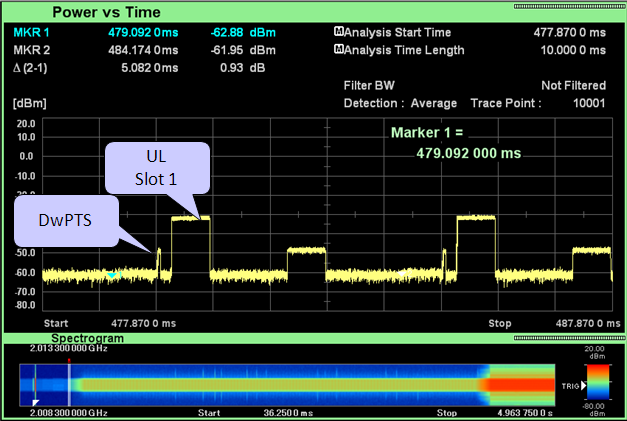Click the spectrogram color scale bar
Screen dimensions: 627x421
[597, 385]
